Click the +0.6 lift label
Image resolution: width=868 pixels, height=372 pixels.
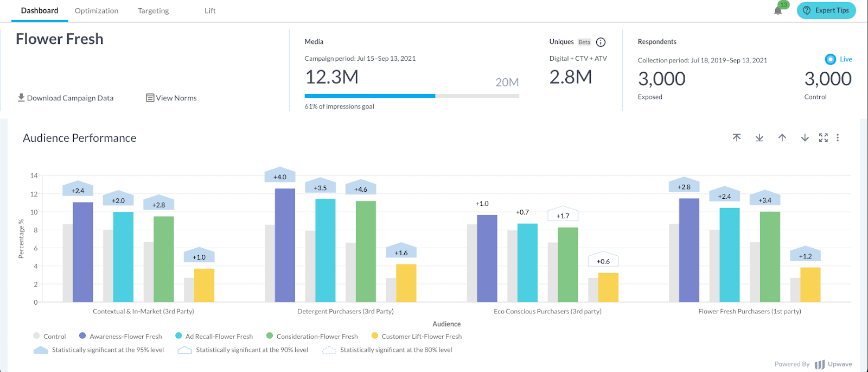[603, 260]
